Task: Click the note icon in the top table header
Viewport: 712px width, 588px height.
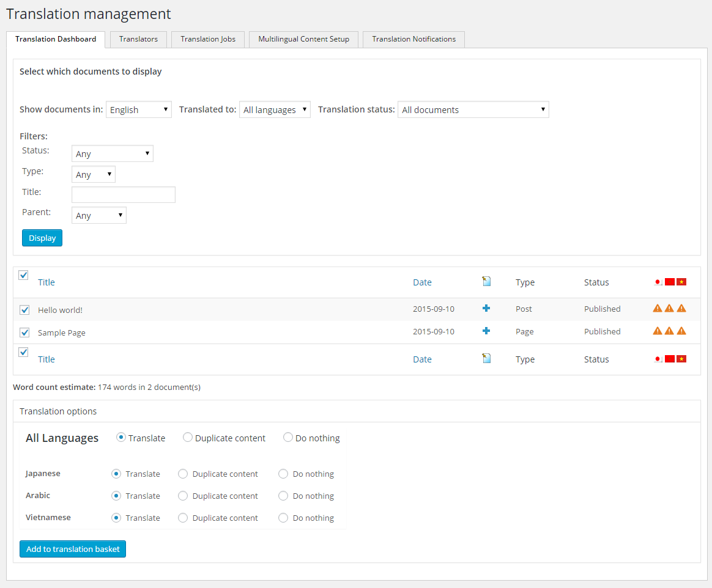Action: [486, 282]
